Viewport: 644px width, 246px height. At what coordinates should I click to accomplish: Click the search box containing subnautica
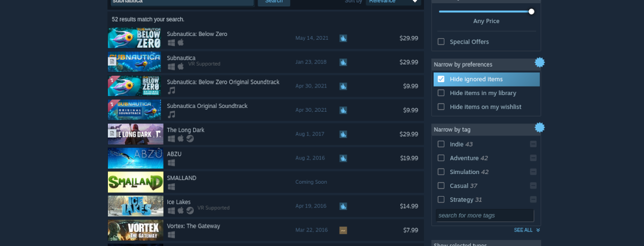[x=182, y=2]
